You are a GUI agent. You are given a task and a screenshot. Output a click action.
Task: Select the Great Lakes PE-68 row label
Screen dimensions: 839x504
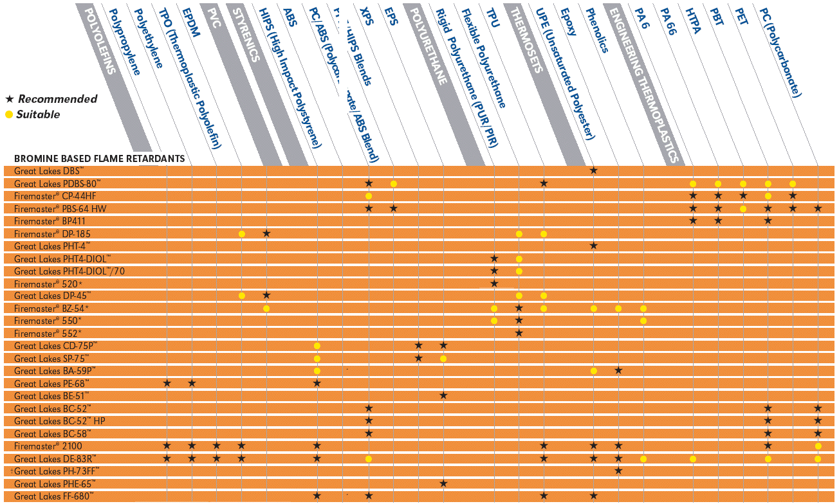click(51, 384)
